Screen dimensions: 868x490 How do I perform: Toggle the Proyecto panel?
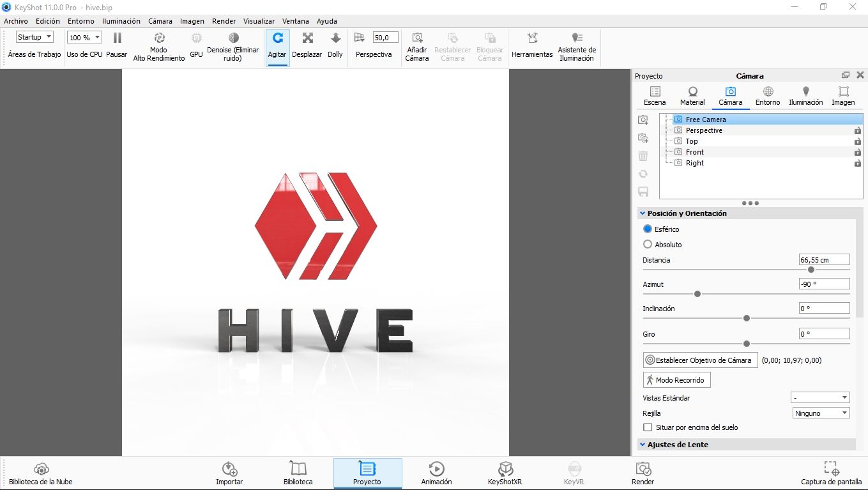[367, 473]
